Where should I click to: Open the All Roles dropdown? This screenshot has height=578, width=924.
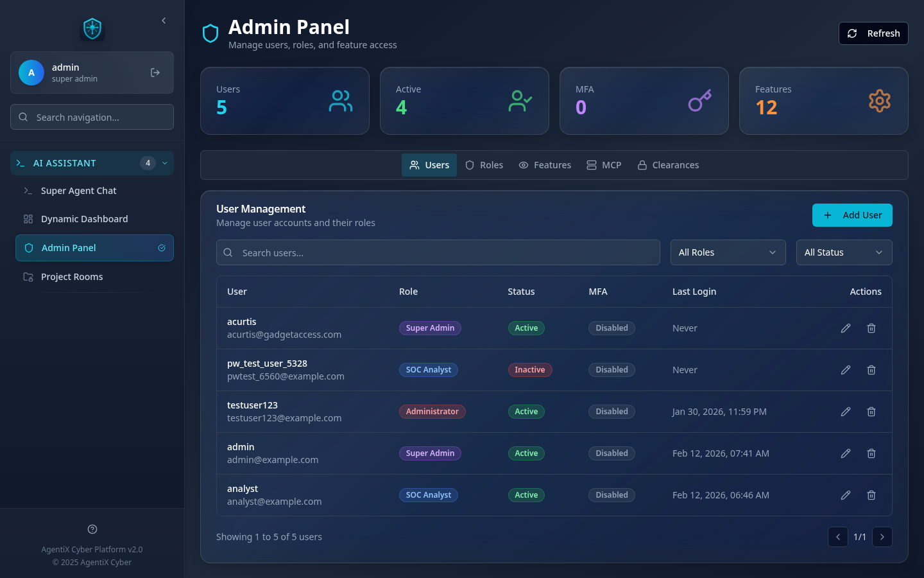(x=728, y=252)
